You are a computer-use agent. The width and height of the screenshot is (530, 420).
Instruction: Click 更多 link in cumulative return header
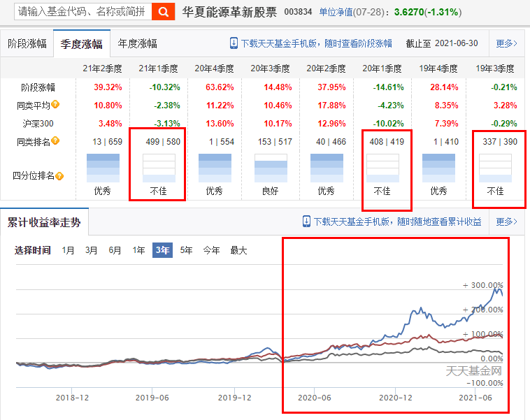point(506,222)
